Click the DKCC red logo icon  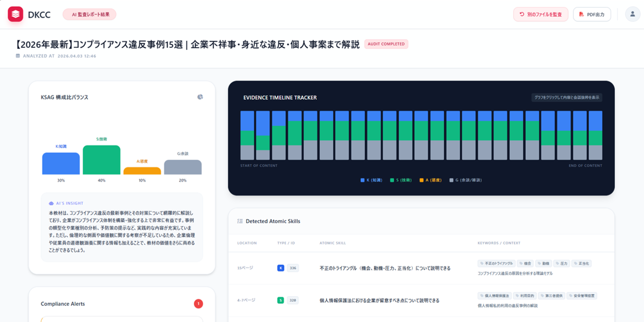click(x=16, y=14)
